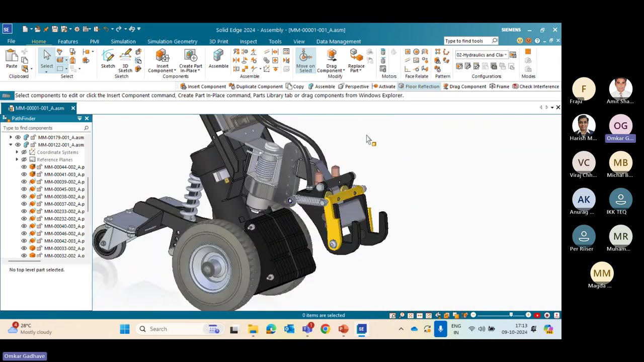Image resolution: width=644 pixels, height=362 pixels.
Task: Toggle the Move on Select tool
Action: [305, 61]
